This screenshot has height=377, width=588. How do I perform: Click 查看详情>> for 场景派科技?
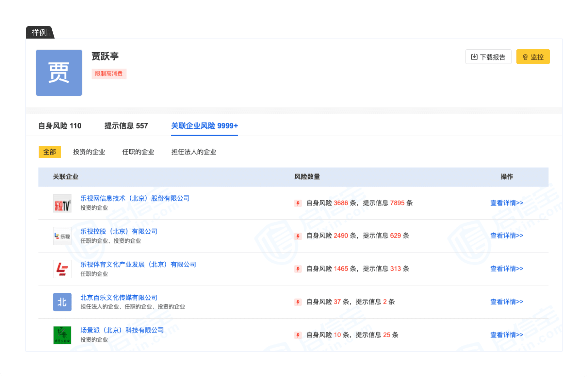click(x=507, y=335)
